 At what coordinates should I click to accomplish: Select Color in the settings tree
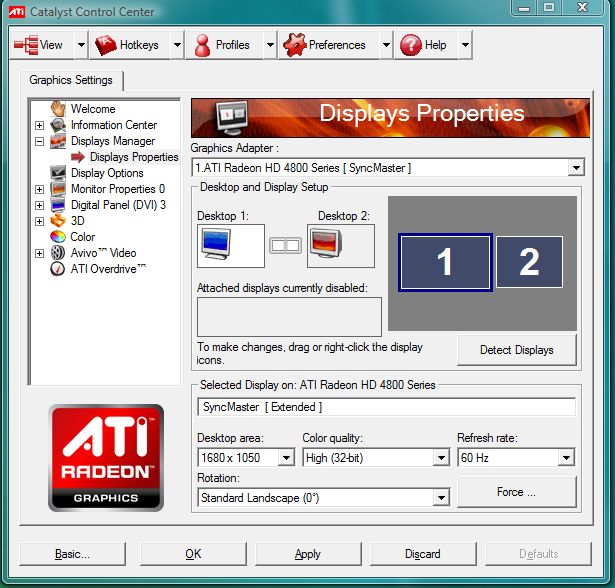[82, 237]
